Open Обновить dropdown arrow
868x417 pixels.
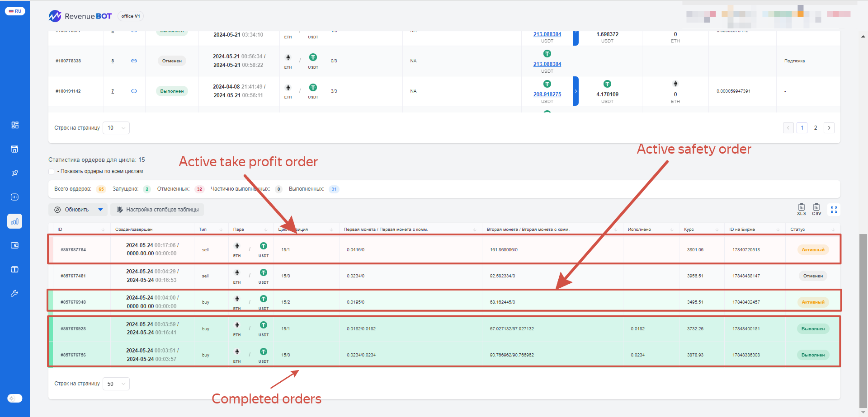coord(100,210)
